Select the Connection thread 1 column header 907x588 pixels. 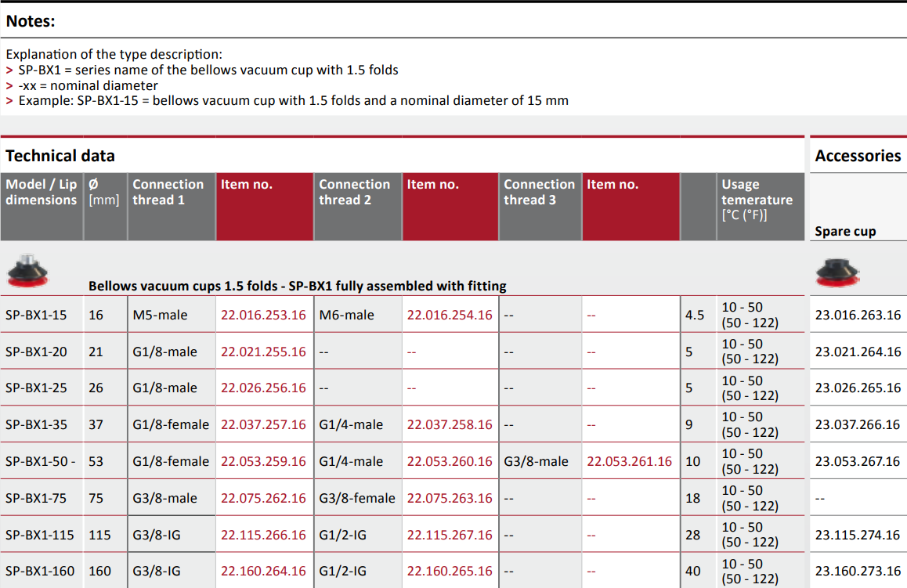172,207
